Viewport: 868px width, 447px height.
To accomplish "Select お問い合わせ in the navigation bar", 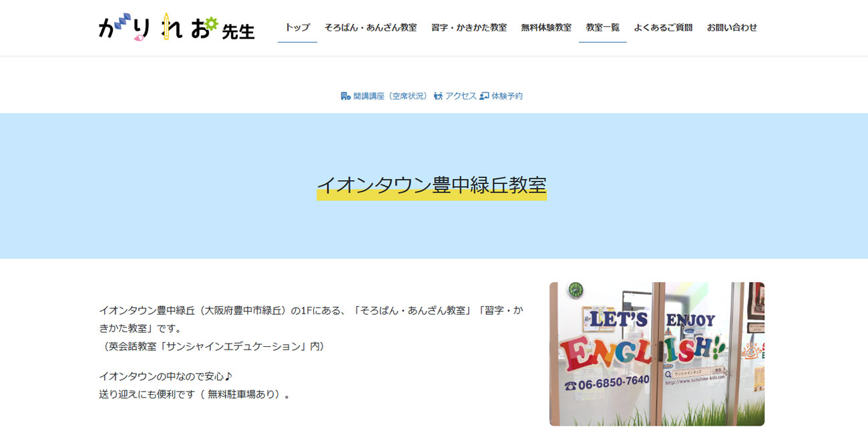I will point(732,27).
